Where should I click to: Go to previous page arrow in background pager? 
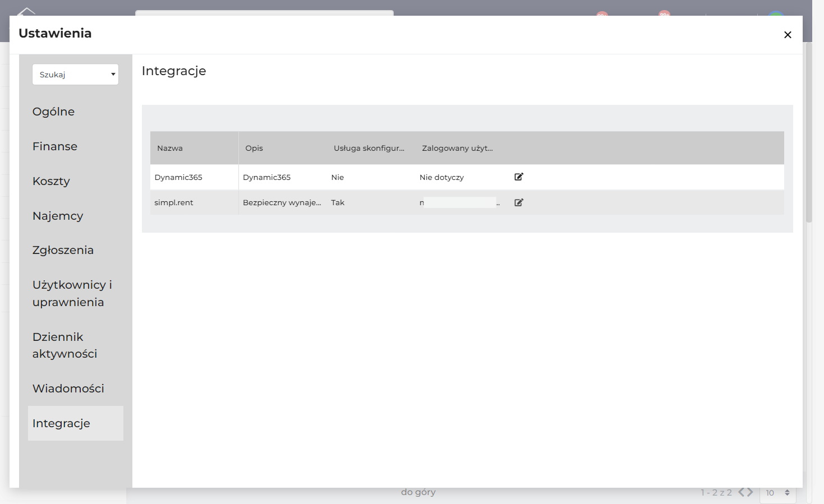pos(742,492)
